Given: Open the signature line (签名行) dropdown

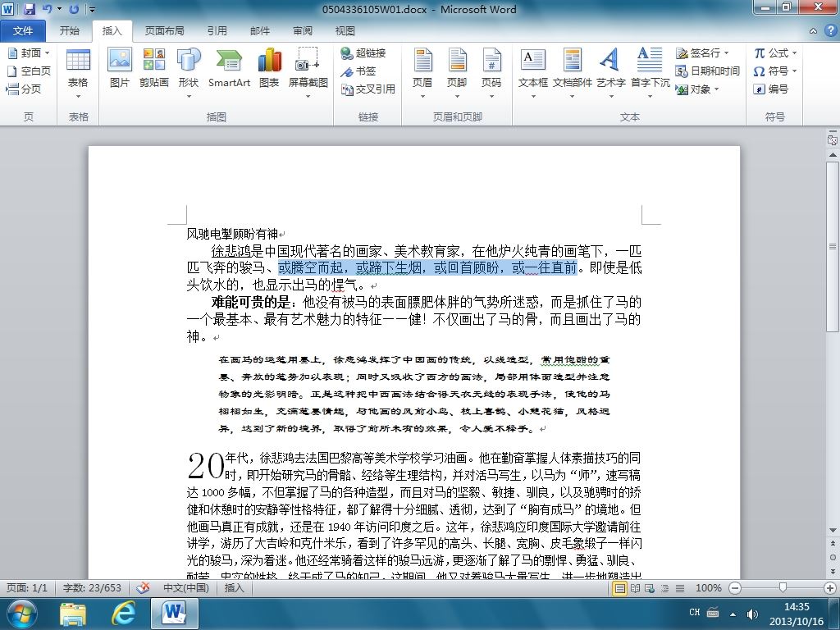Looking at the screenshot, I should click(727, 53).
